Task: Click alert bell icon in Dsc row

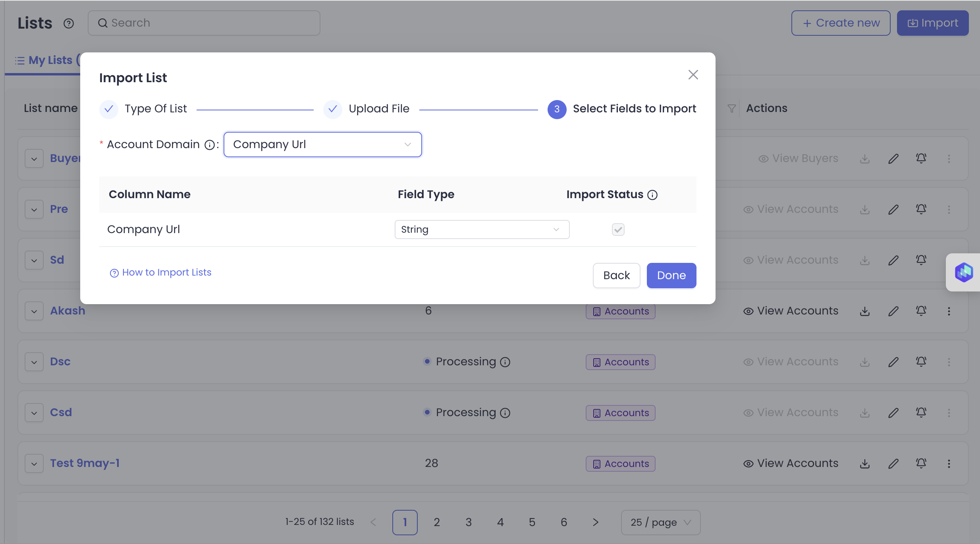Action: 921,362
